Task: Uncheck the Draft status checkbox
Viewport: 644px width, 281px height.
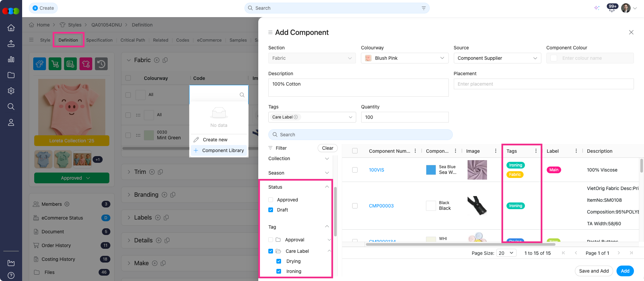Action: coord(271,210)
